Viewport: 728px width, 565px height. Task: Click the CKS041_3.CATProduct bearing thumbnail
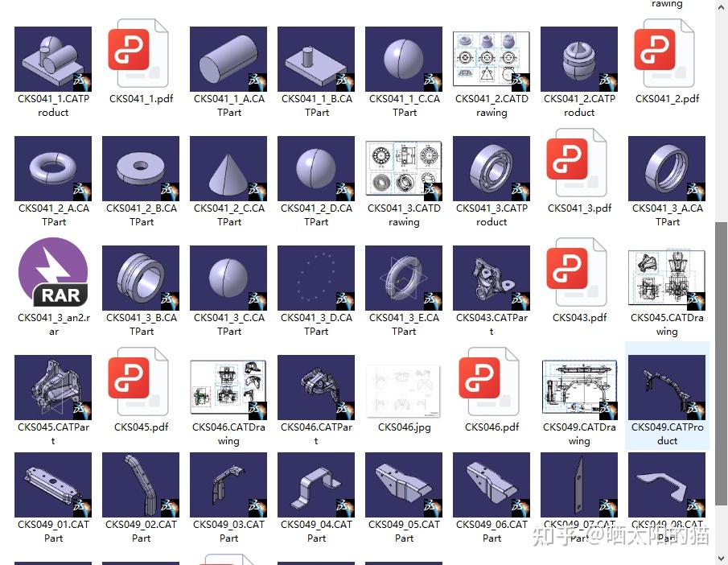coord(491,167)
